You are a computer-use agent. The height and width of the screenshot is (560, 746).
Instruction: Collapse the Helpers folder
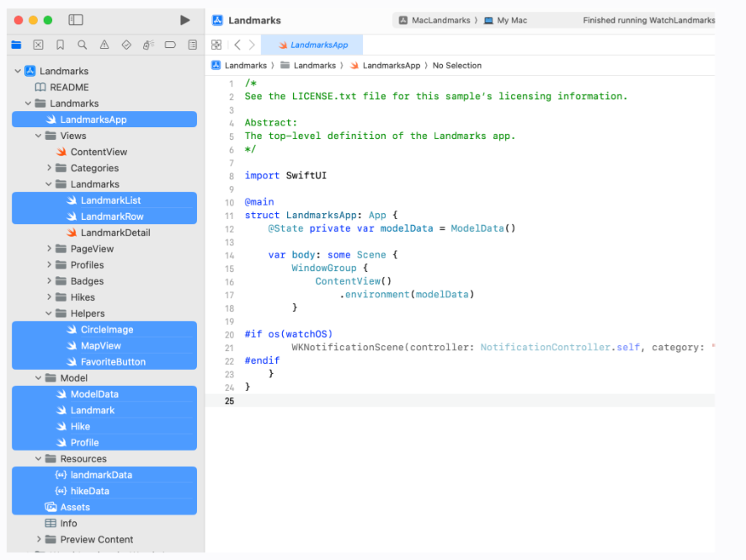[49, 313]
